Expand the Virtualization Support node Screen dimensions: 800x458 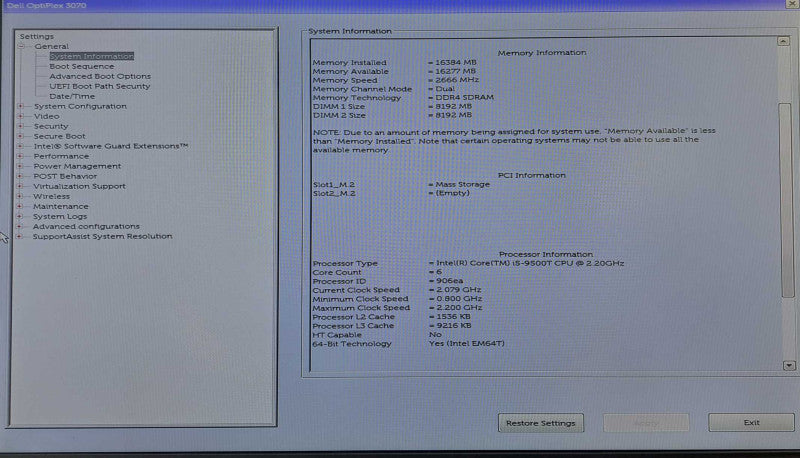(20, 186)
